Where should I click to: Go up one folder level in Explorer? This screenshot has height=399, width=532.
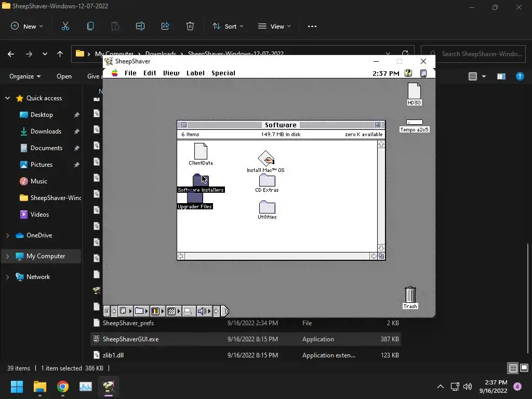pyautogui.click(x=60, y=54)
